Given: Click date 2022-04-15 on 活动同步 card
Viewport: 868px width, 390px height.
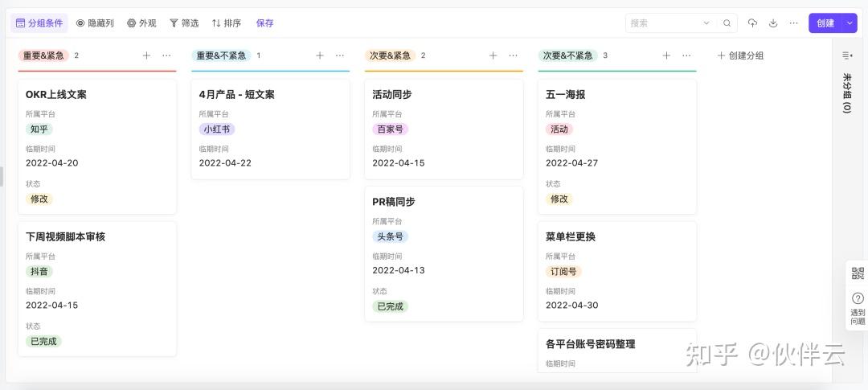Looking at the screenshot, I should (x=399, y=163).
